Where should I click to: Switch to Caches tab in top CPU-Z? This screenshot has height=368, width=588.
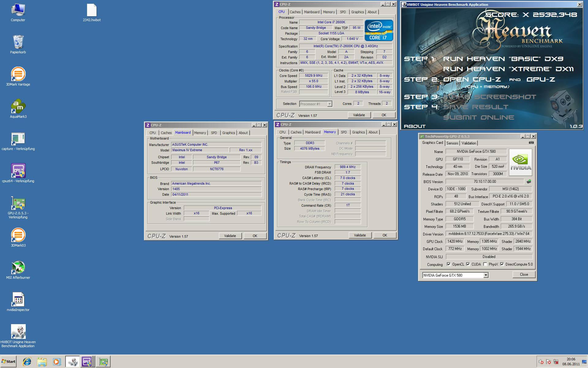pyautogui.click(x=295, y=12)
